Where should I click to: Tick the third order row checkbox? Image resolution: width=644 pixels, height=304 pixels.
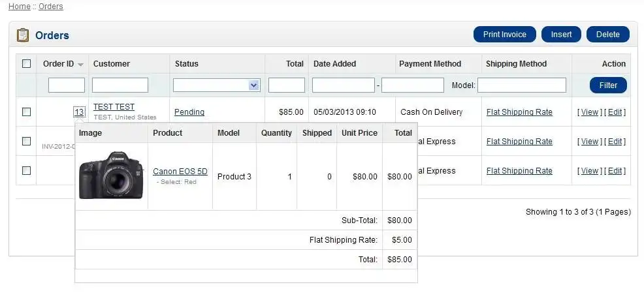click(x=26, y=170)
